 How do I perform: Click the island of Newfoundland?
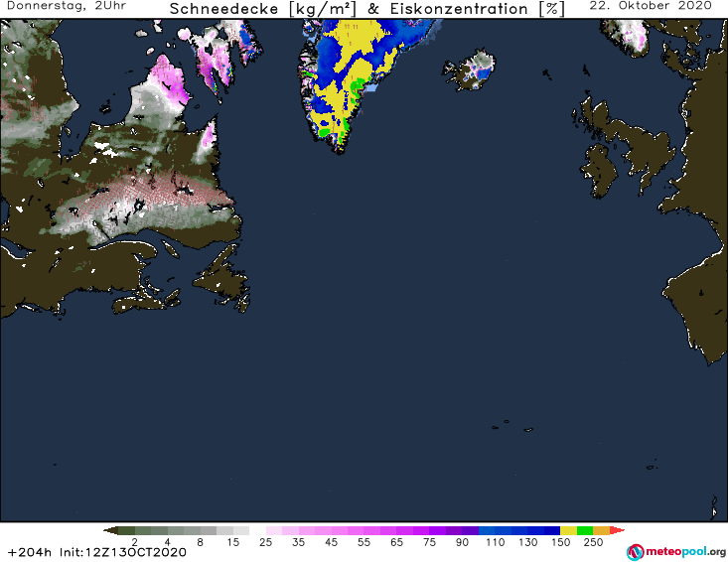pos(222,276)
